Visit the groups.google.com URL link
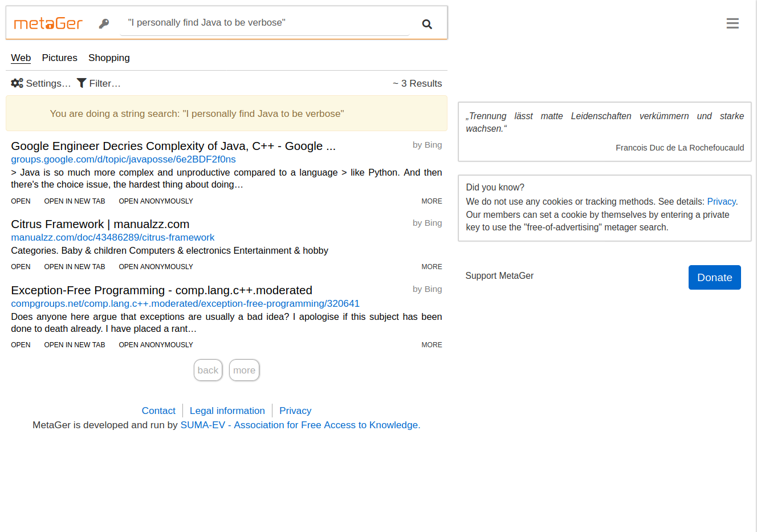The width and height of the screenshot is (757, 532). click(123, 159)
